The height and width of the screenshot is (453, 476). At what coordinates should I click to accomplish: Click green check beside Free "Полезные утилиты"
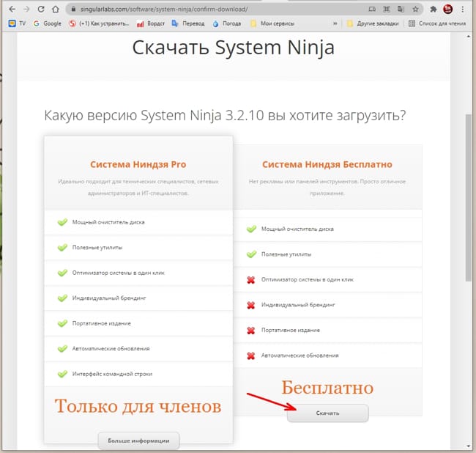[x=251, y=254]
